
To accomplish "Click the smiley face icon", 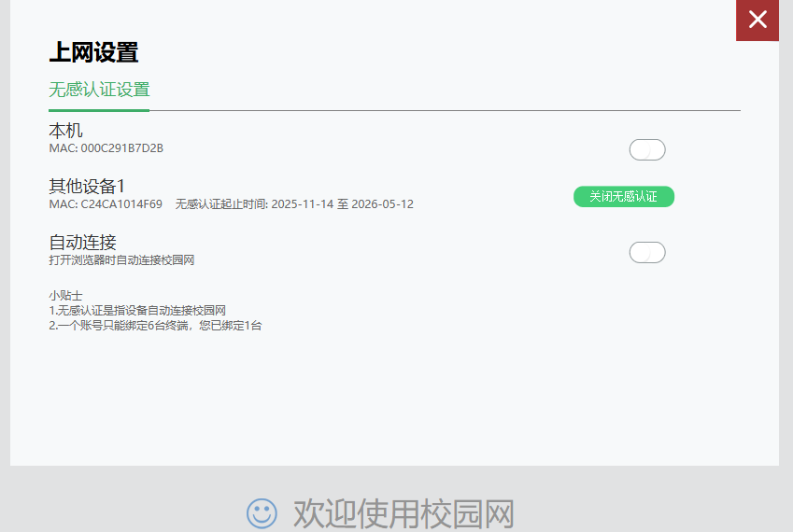I will coord(262,512).
